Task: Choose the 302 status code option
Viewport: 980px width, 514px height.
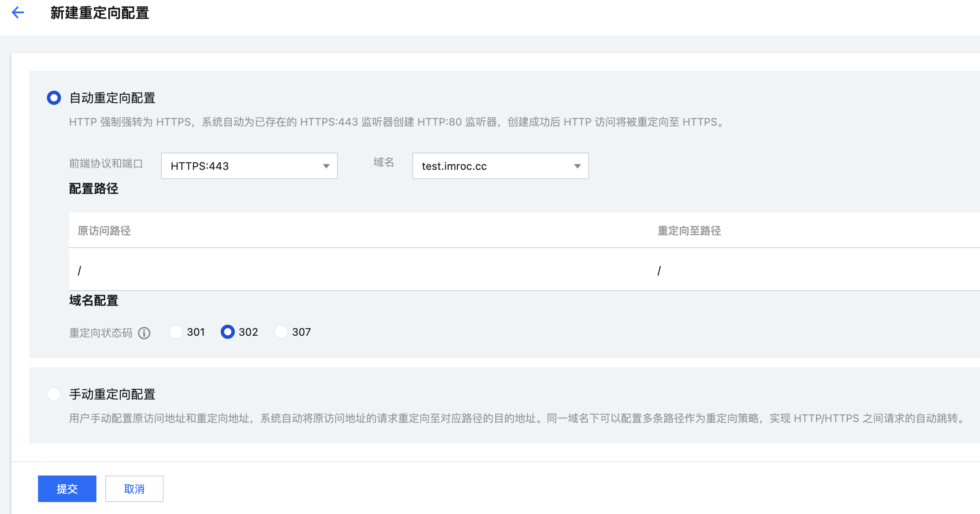Action: [228, 332]
